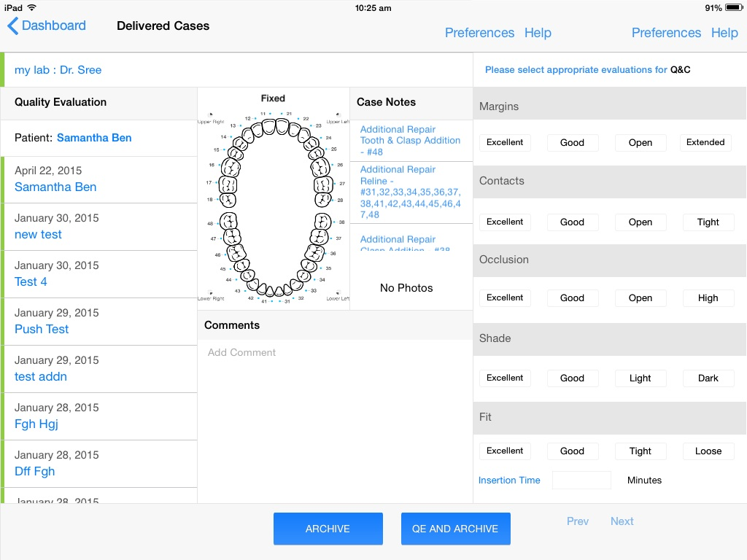
Task: Tap the Dashboard back chevron icon
Action: pos(13,26)
